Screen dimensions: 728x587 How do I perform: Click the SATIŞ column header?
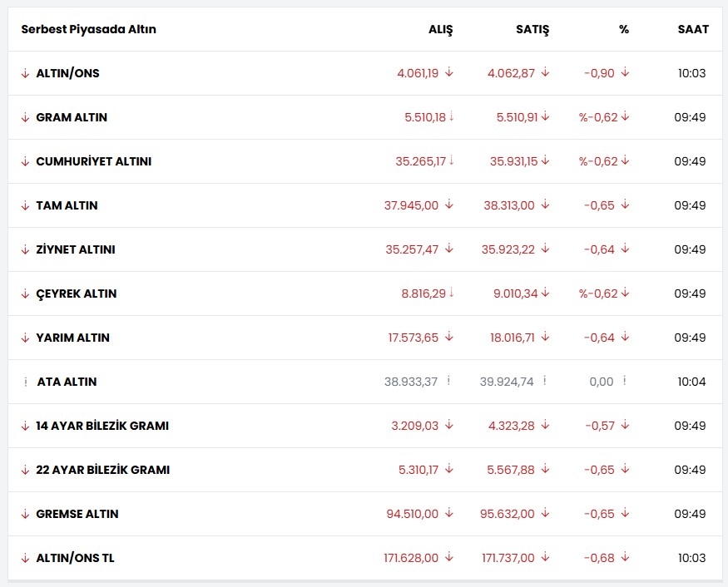532,29
